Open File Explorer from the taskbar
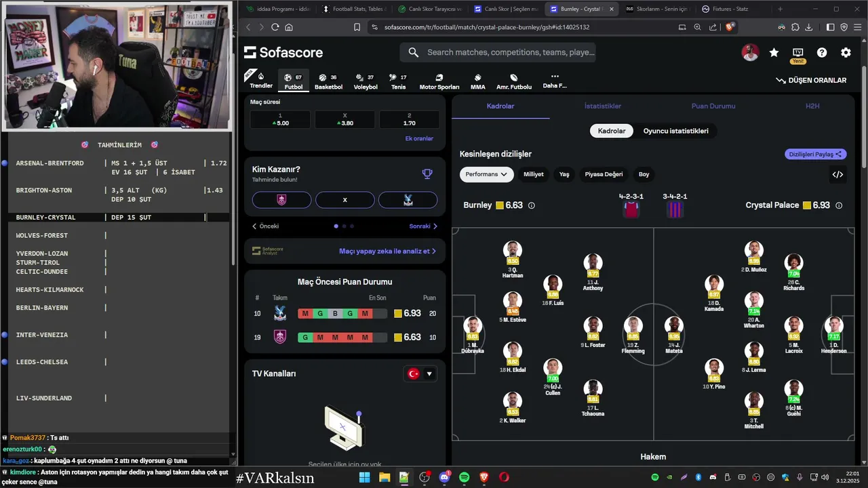 click(384, 477)
